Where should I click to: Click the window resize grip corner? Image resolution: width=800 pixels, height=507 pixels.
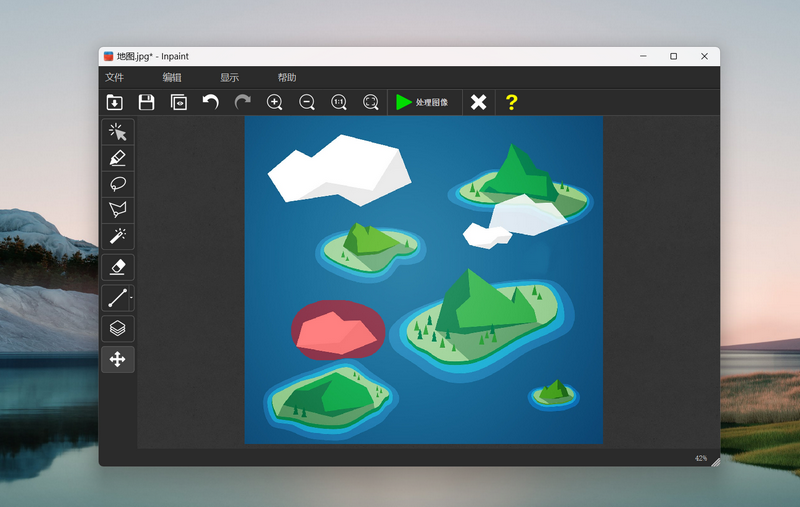(x=716, y=462)
